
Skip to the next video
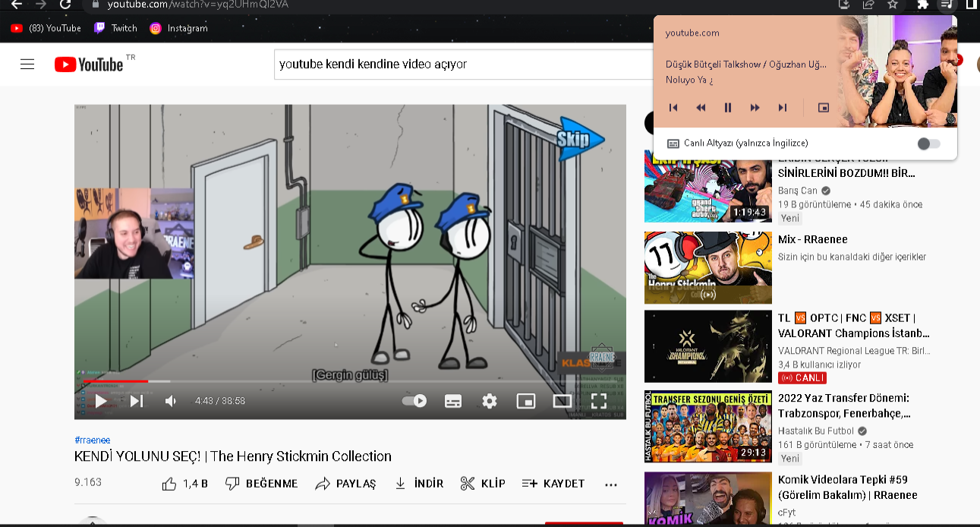coord(137,401)
